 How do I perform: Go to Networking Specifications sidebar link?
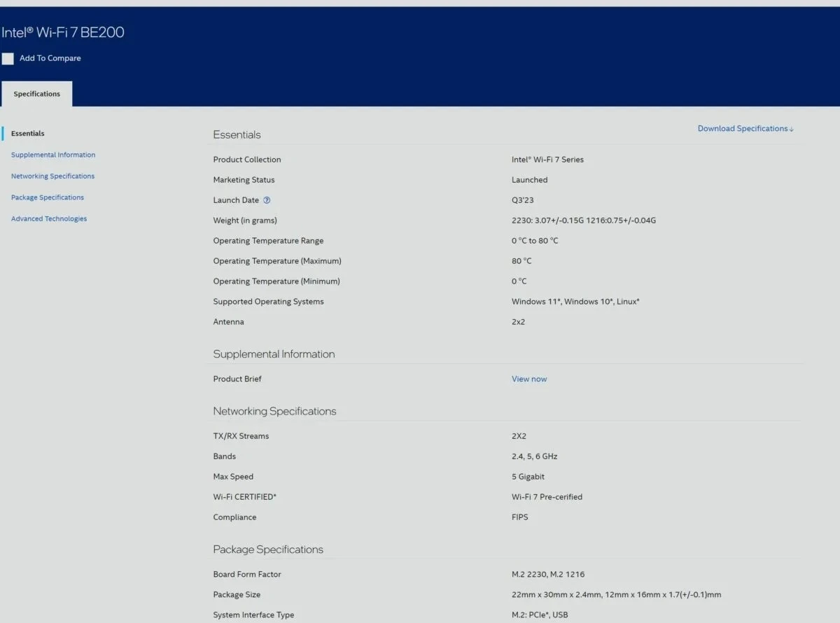point(52,176)
